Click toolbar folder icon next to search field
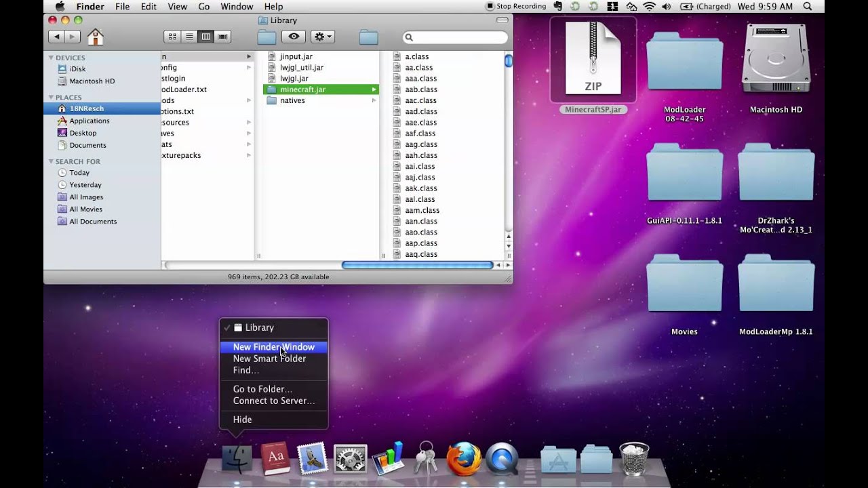The height and width of the screenshot is (488, 868). (x=368, y=37)
